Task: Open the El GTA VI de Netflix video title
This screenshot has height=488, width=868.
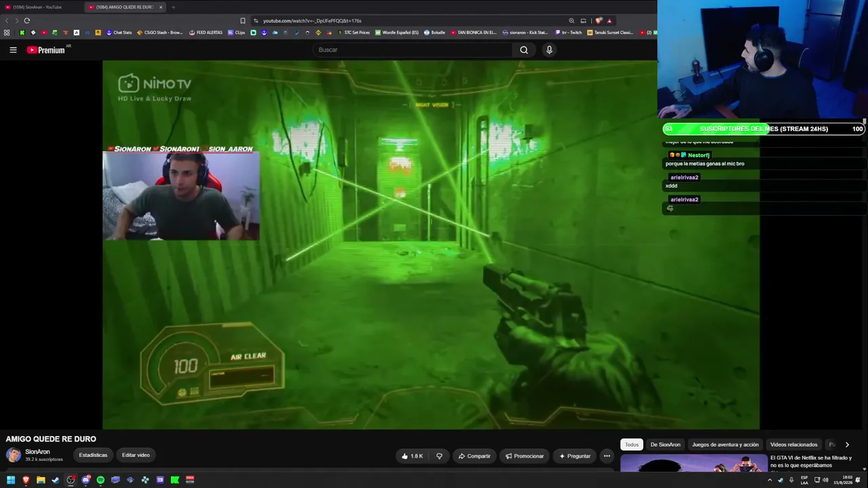Action: [811, 462]
